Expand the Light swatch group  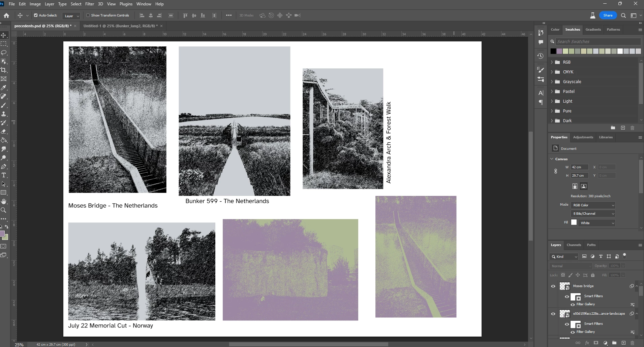[552, 101]
